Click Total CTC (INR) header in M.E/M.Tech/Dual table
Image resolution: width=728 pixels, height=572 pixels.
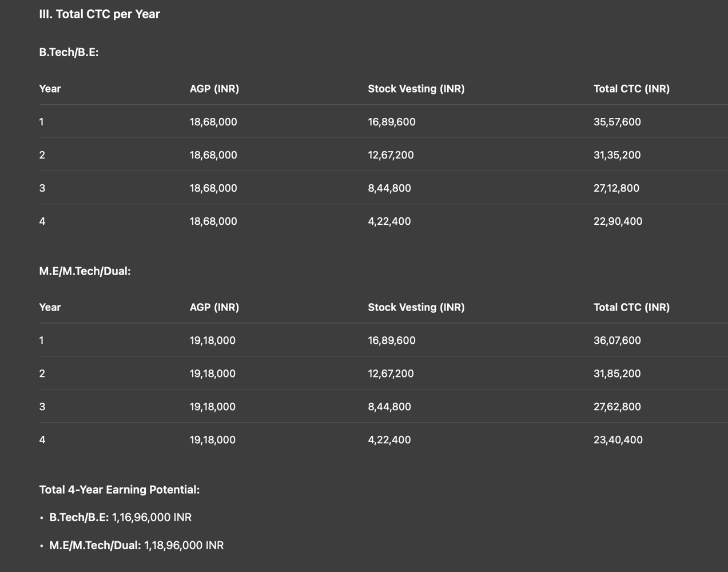tap(631, 307)
